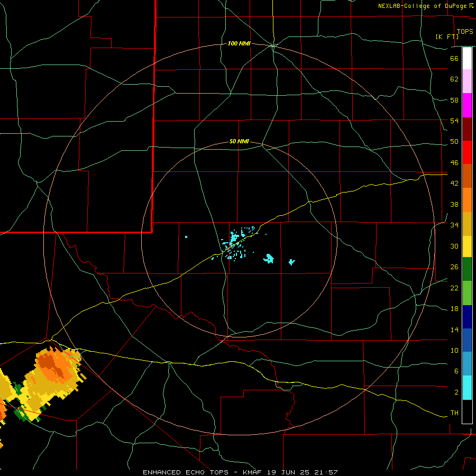Click the 'TOPS' legend heading
Viewport: 476px width, 476px height.
click(465, 32)
